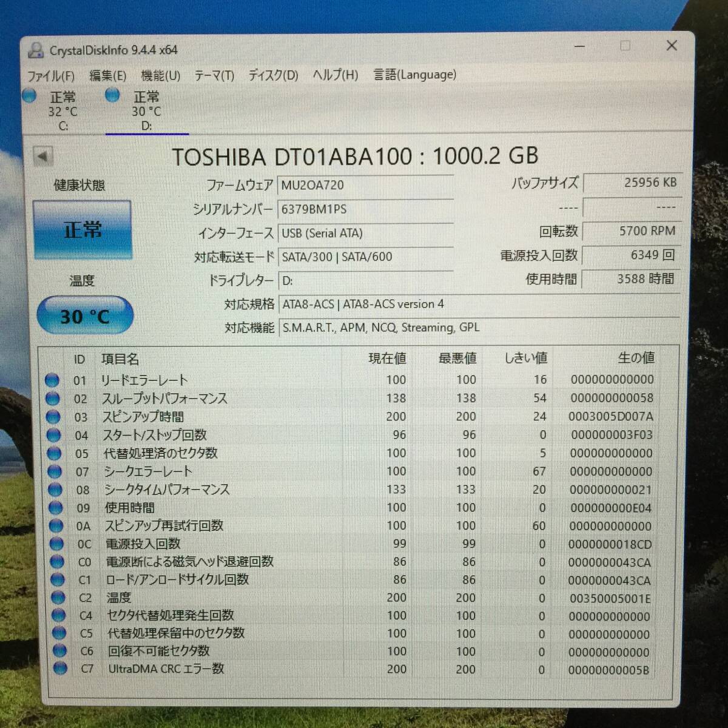This screenshot has height=728, width=728.
Task: Click the drive letter field
Action: (365, 280)
